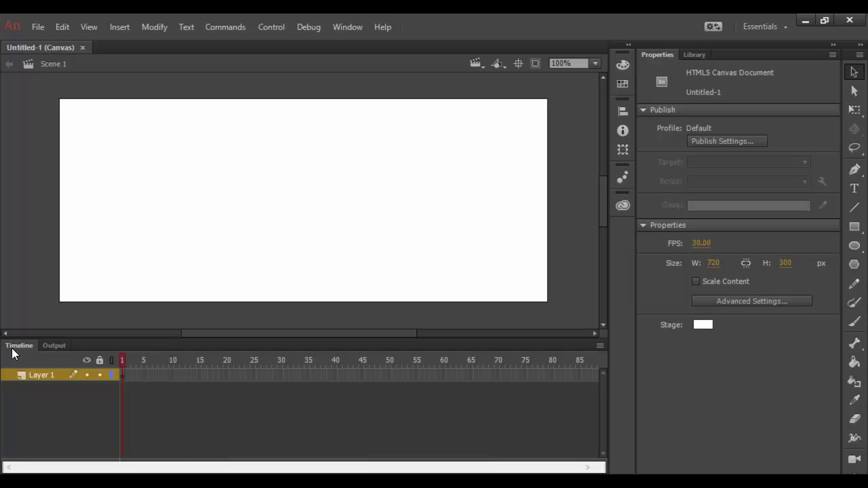Edit the FPS value field
Viewport: 868px width, 488px height.
(x=701, y=243)
